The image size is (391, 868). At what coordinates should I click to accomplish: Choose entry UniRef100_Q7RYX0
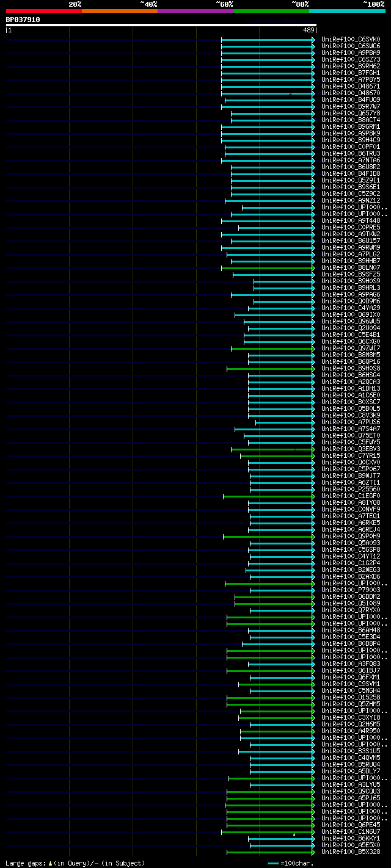point(351,610)
